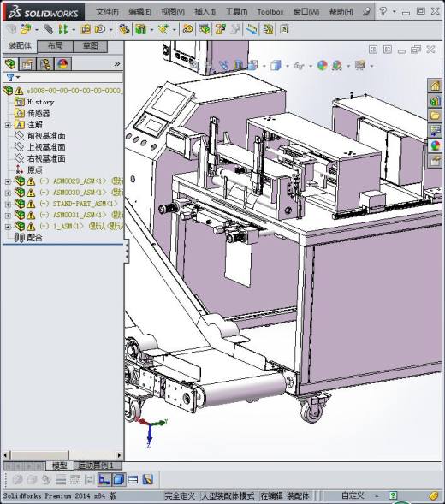The width and height of the screenshot is (445, 504).
Task: Open Linear Component Pattern tool
Action: coord(63,29)
